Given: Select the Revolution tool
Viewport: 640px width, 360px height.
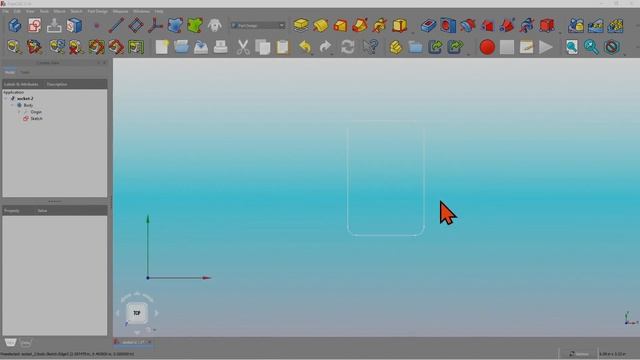Looking at the screenshot, I should point(320,25).
